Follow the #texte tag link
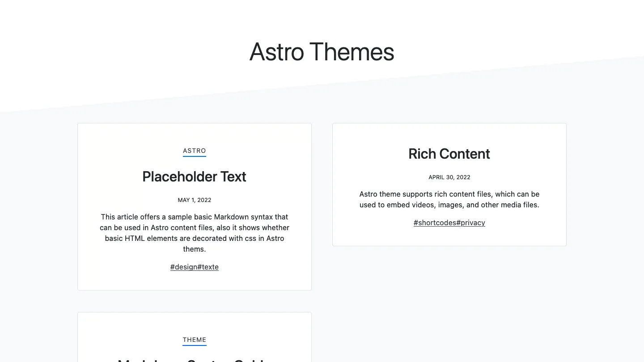The height and width of the screenshot is (362, 644). (208, 267)
